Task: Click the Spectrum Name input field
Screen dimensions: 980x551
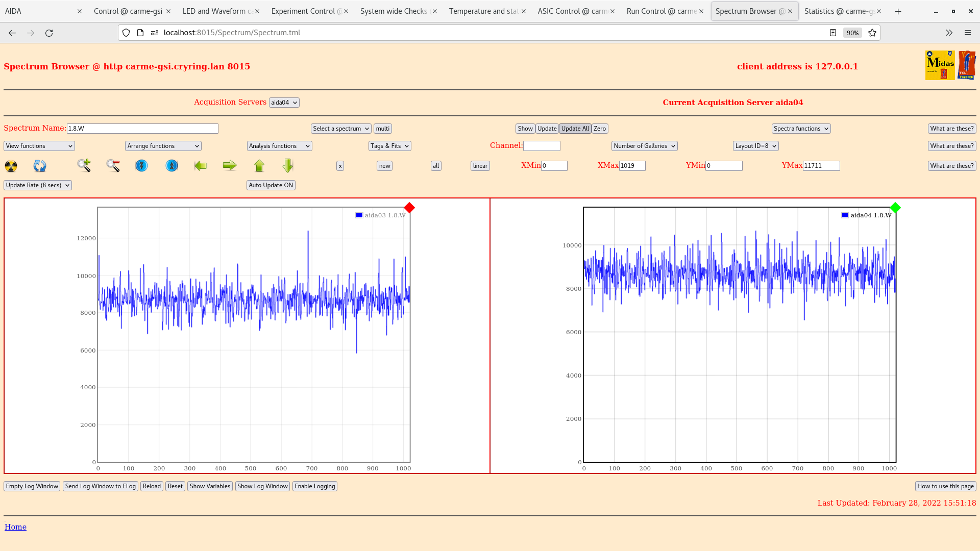Action: [142, 129]
